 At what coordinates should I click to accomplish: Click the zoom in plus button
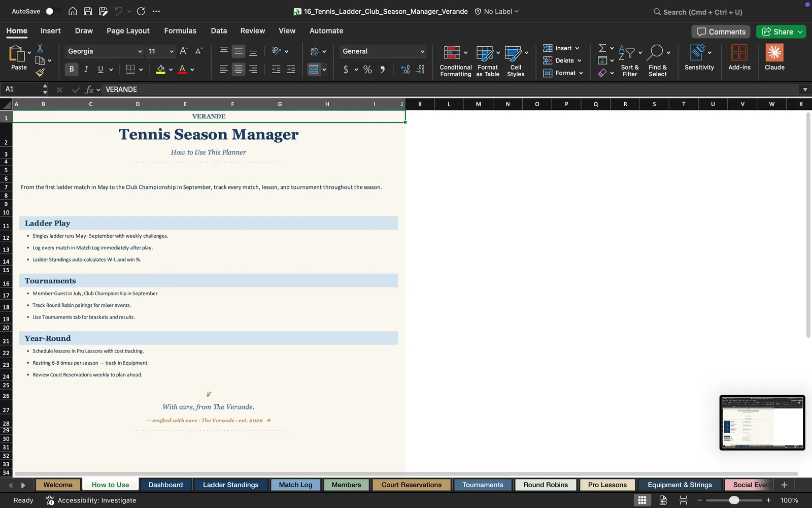(768, 500)
